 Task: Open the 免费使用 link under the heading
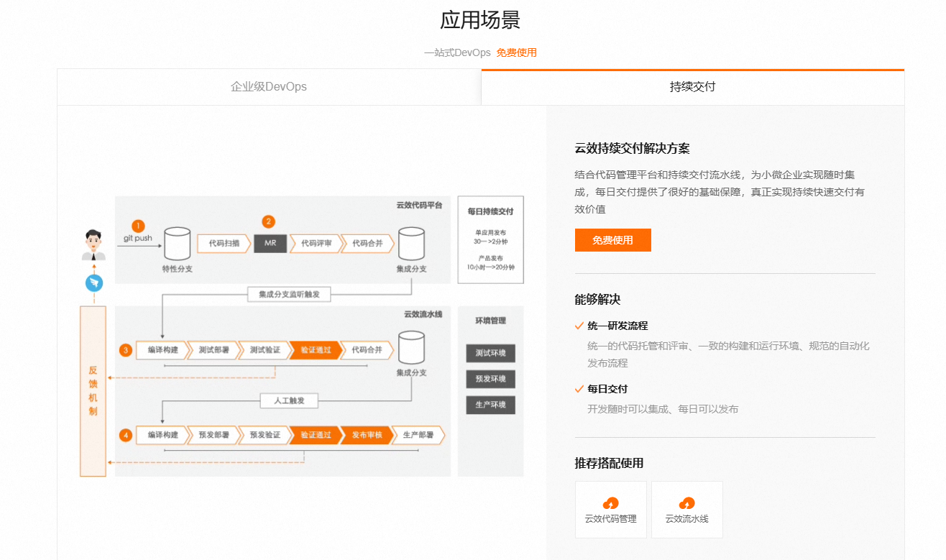click(516, 52)
